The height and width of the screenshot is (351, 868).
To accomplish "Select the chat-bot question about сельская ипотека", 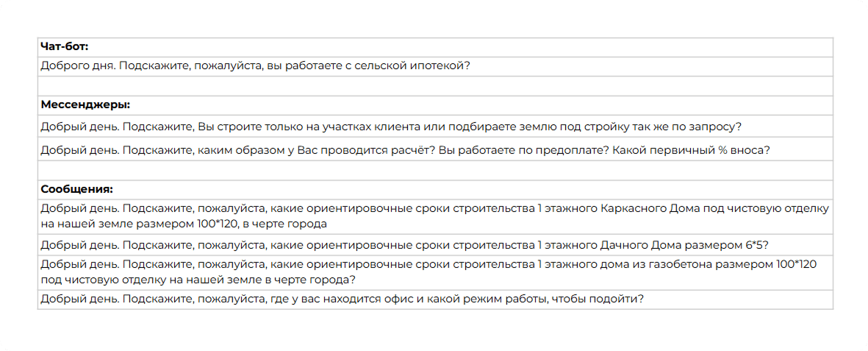I will click(254, 66).
